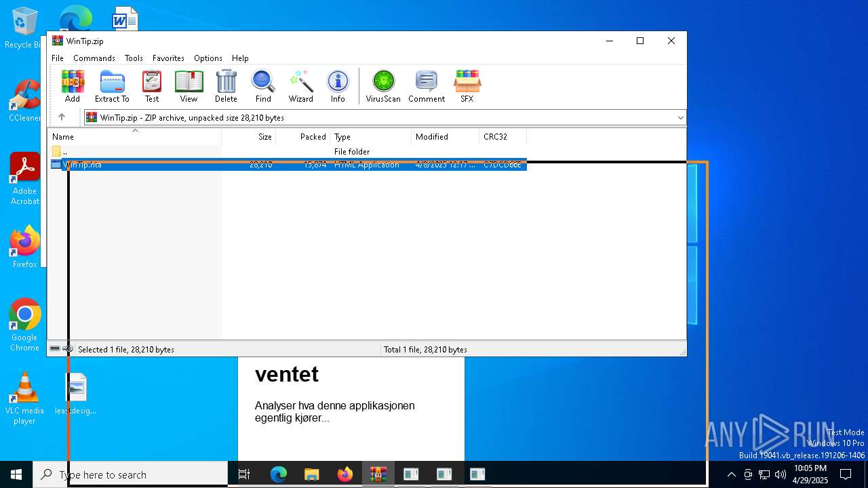Click the SFX toolbar icon

point(467,86)
